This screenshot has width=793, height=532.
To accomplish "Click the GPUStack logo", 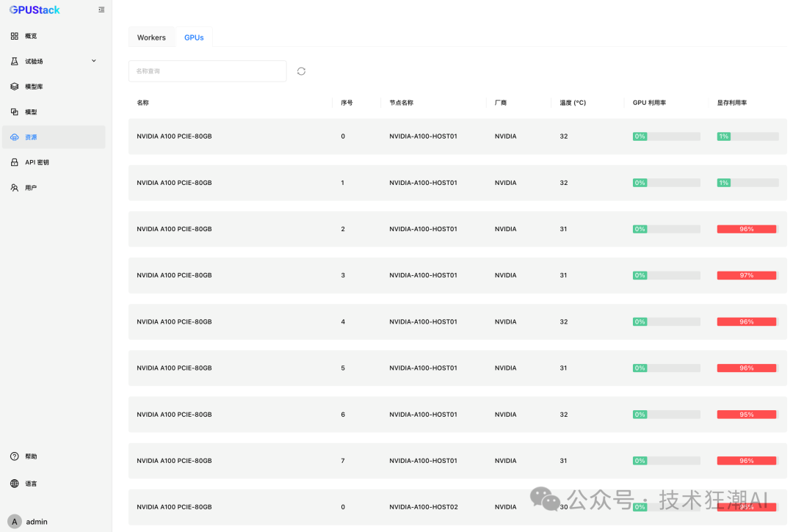I will pos(35,10).
